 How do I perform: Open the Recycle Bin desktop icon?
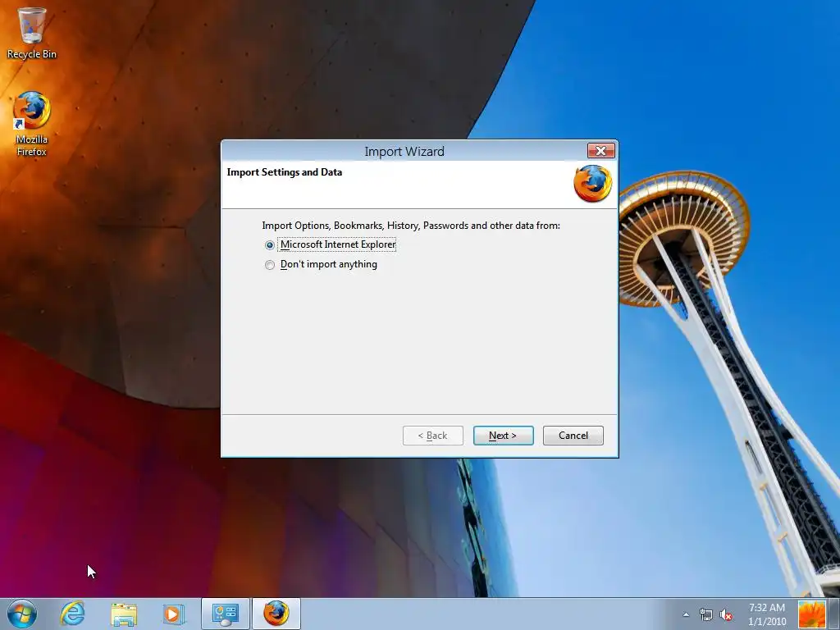click(32, 33)
